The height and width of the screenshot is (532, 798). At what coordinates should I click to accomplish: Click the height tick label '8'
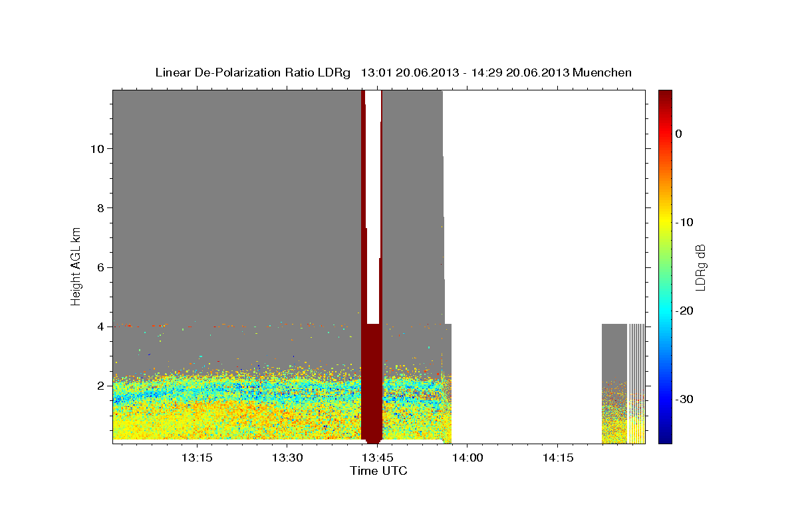point(100,207)
